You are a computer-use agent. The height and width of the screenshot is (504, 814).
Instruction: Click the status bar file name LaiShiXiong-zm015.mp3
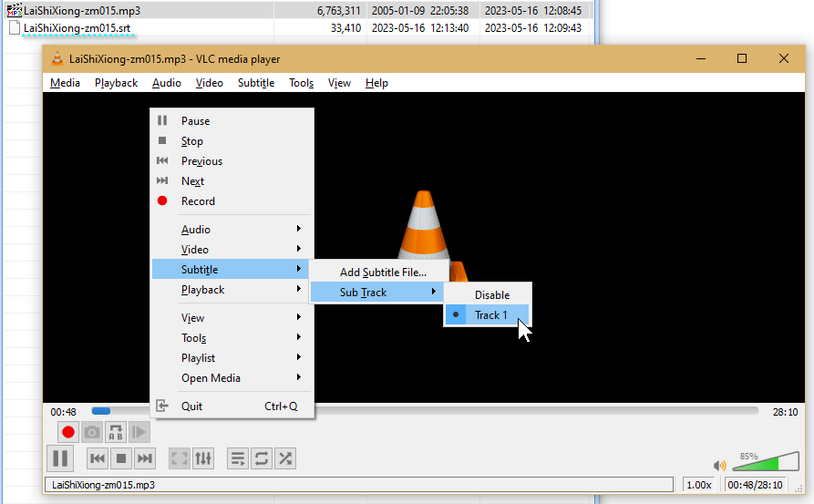(x=103, y=485)
